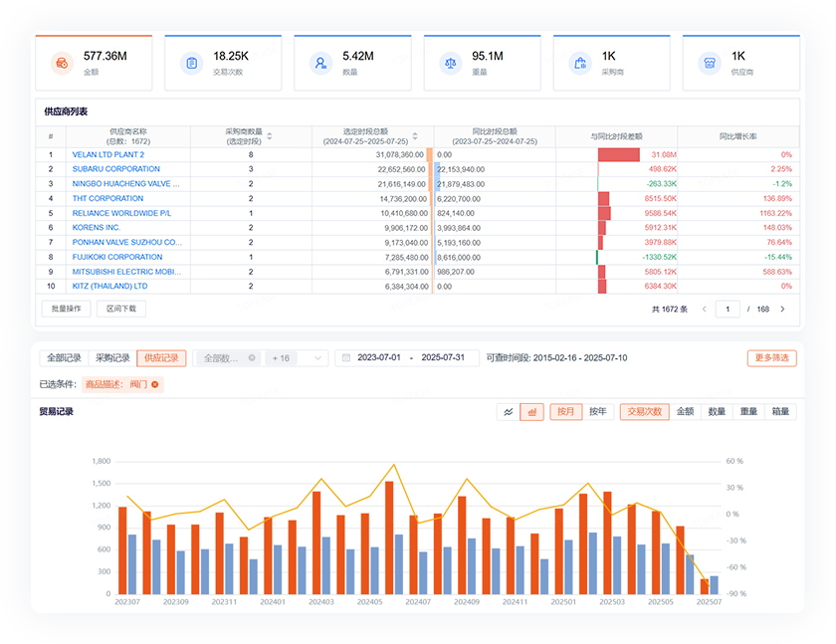Sort by 采购商数量 column
The height and width of the screenshot is (644, 836).
pyautogui.click(x=269, y=136)
